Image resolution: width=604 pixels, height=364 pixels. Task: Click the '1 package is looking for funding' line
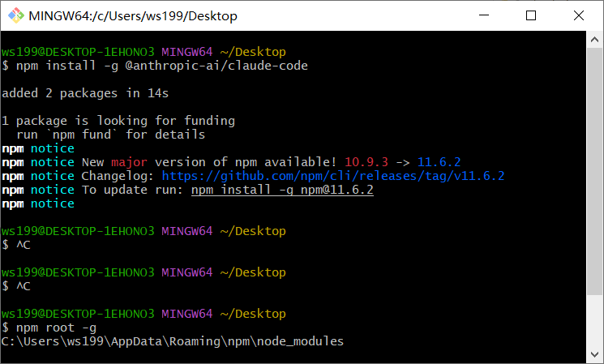pyautogui.click(x=118, y=121)
